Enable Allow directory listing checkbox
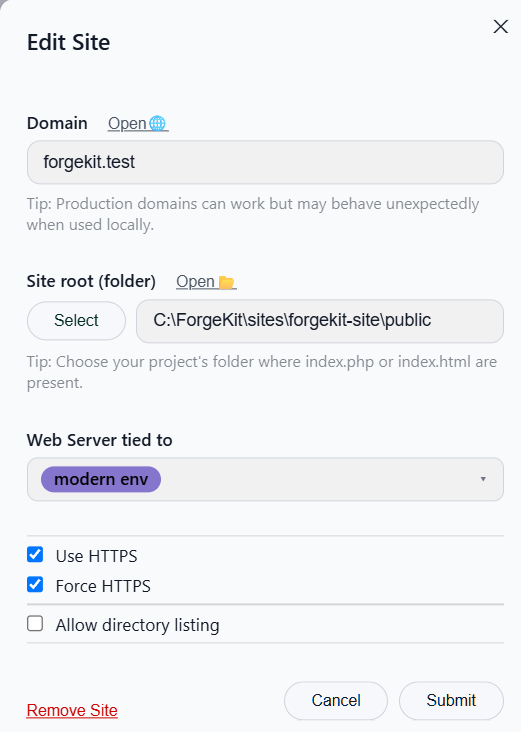Viewport: 521px width, 732px height. [35, 624]
